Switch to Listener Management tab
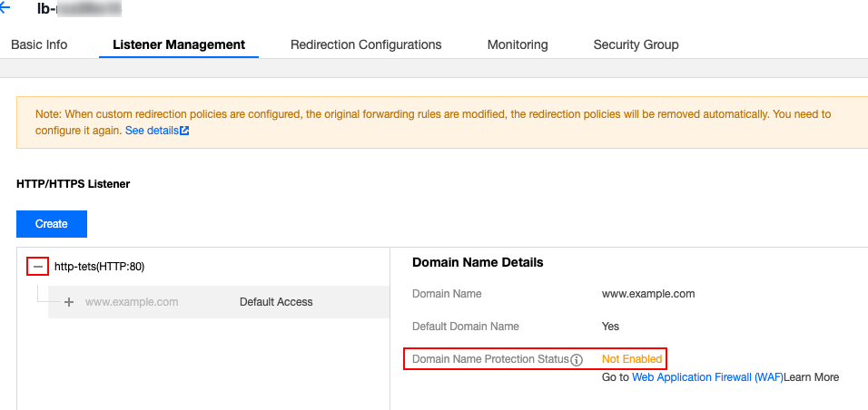This screenshot has height=410, width=868. pyautogui.click(x=179, y=44)
